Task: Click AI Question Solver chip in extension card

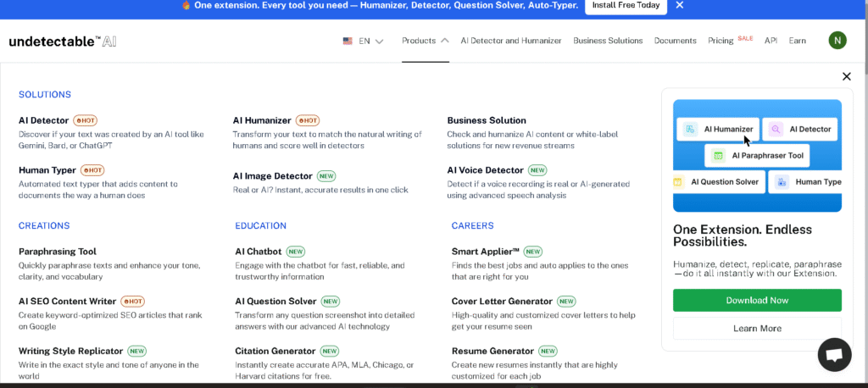Action: (719, 181)
